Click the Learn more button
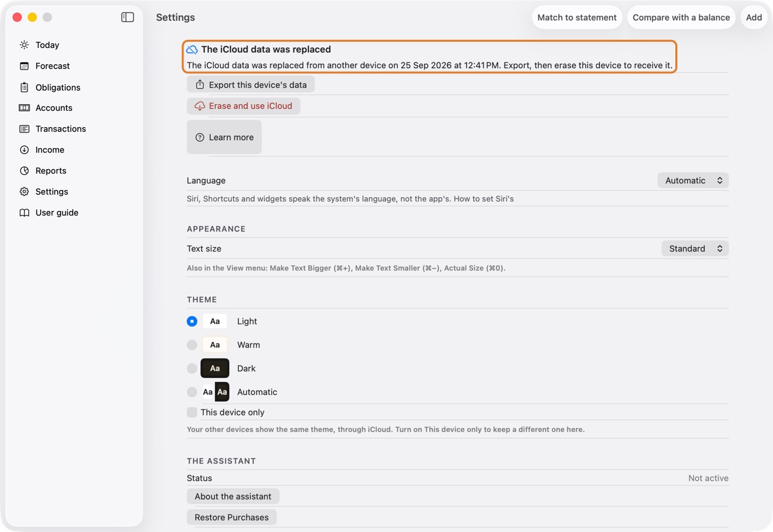Viewport: 773px width, 532px height. click(x=224, y=138)
